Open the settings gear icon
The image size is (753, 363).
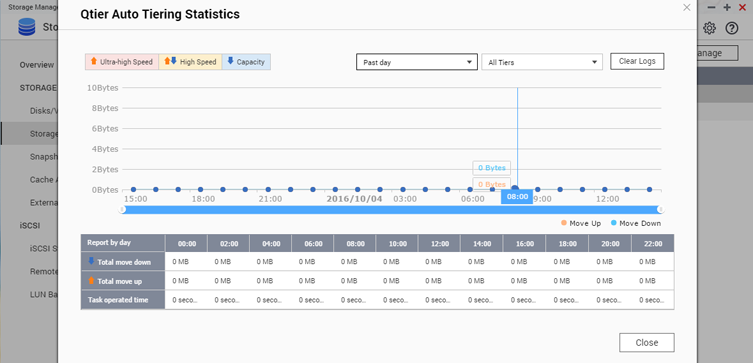(709, 28)
